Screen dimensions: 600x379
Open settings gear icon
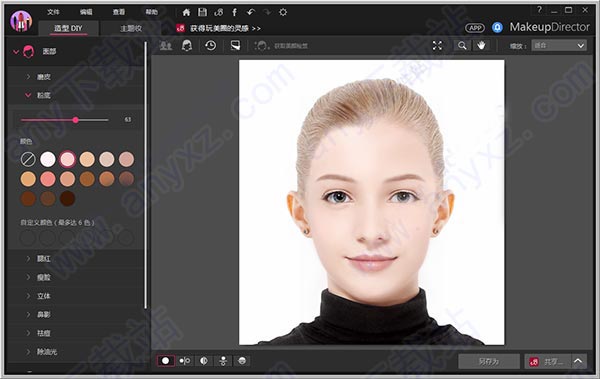(283, 12)
